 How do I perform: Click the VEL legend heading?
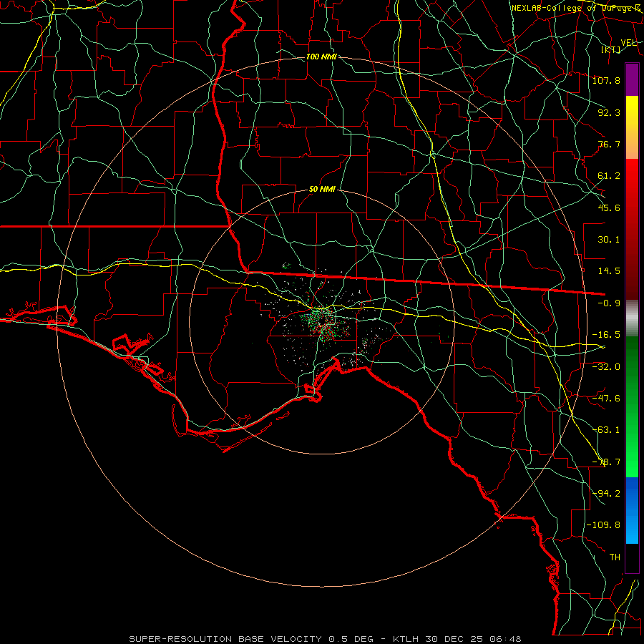(x=629, y=43)
